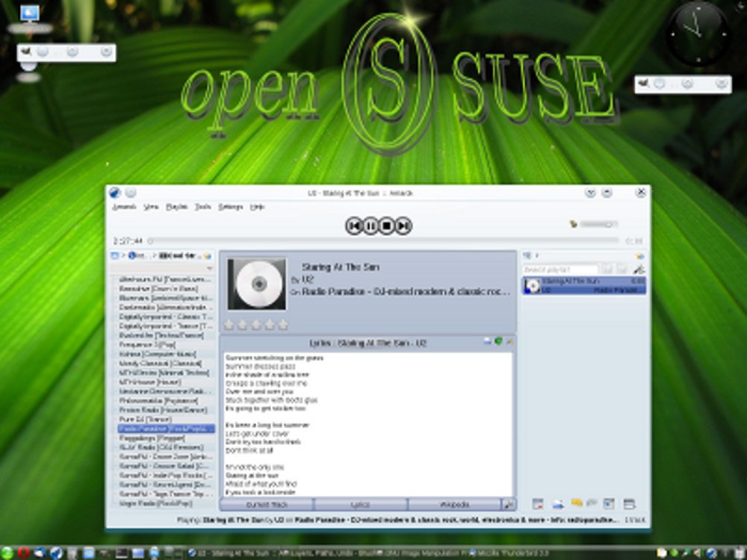Select Proton Radio [House/Dance] stream
This screenshot has width=747, height=560.
(x=162, y=410)
